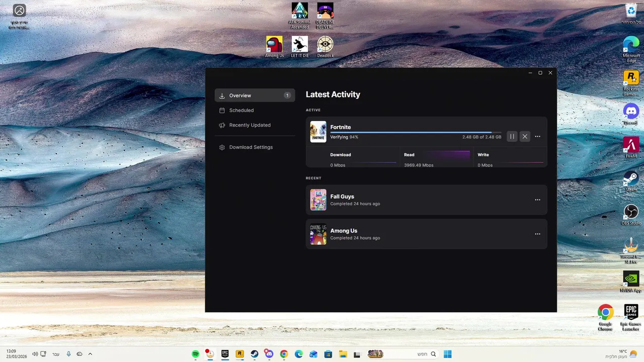
Task: Click the volume speaker tray icon
Action: (x=35, y=354)
